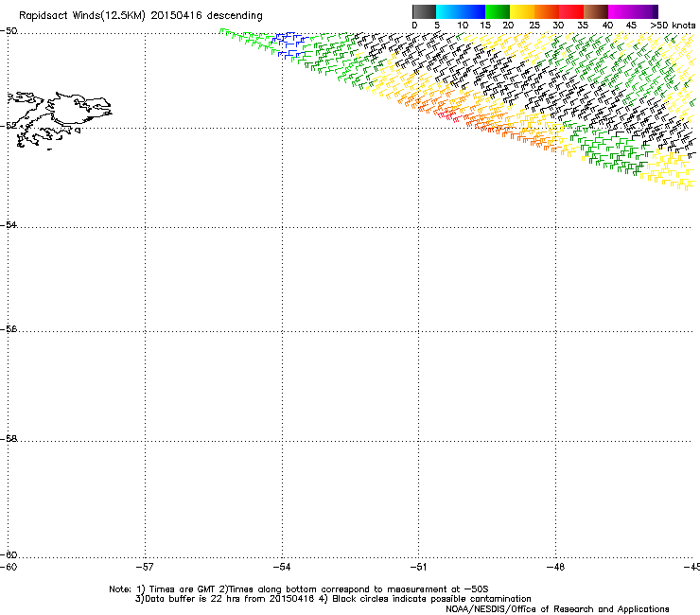Click the blue wind barb cluster
The width and height of the screenshot is (700, 615).
[x=289, y=45]
